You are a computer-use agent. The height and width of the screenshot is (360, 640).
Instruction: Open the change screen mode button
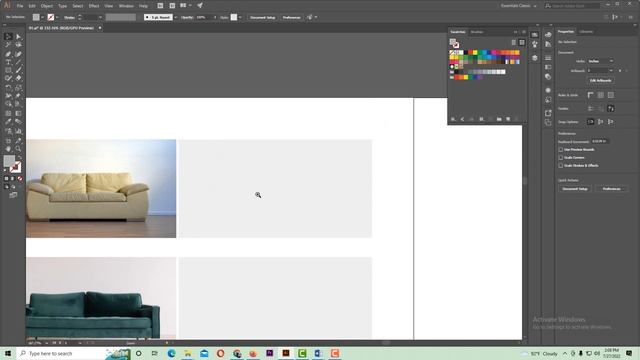point(13,195)
